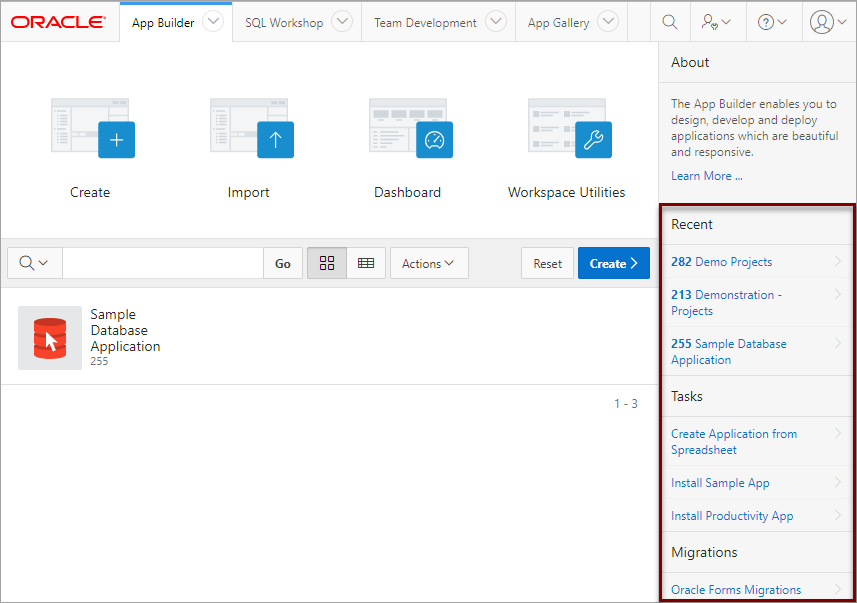Open recent 255 Sample Database Application
This screenshot has height=603, width=857.
pos(729,352)
